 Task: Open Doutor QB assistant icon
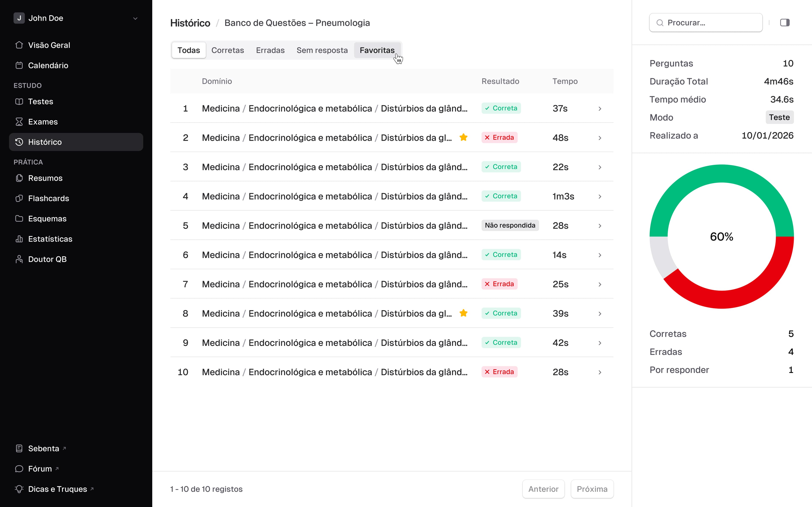[x=19, y=259]
